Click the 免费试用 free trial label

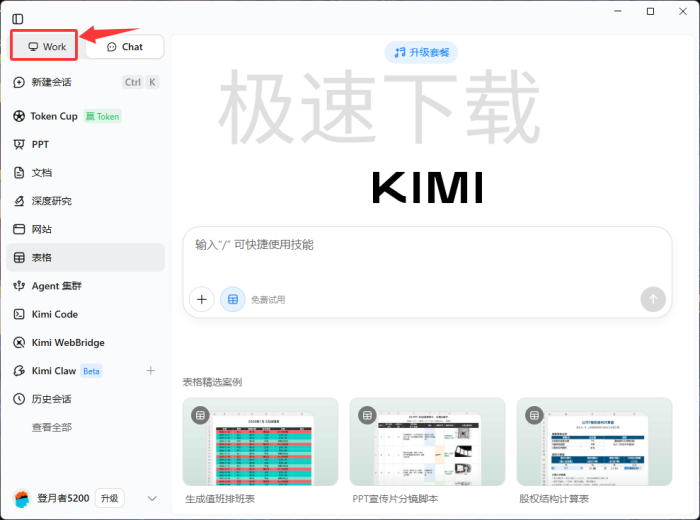pos(268,300)
